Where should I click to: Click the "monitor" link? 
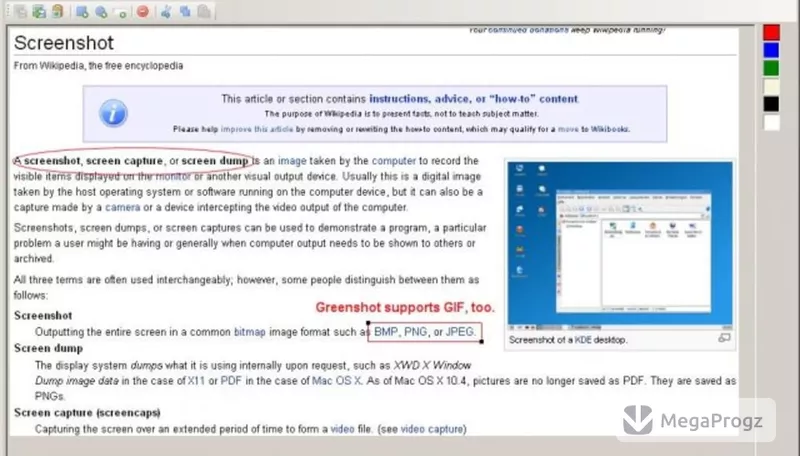(x=173, y=176)
